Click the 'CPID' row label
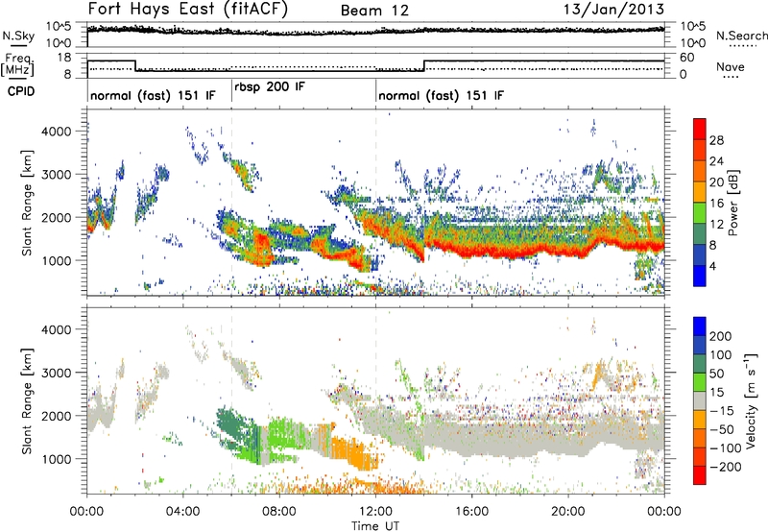The height and width of the screenshot is (532, 768). point(21,91)
